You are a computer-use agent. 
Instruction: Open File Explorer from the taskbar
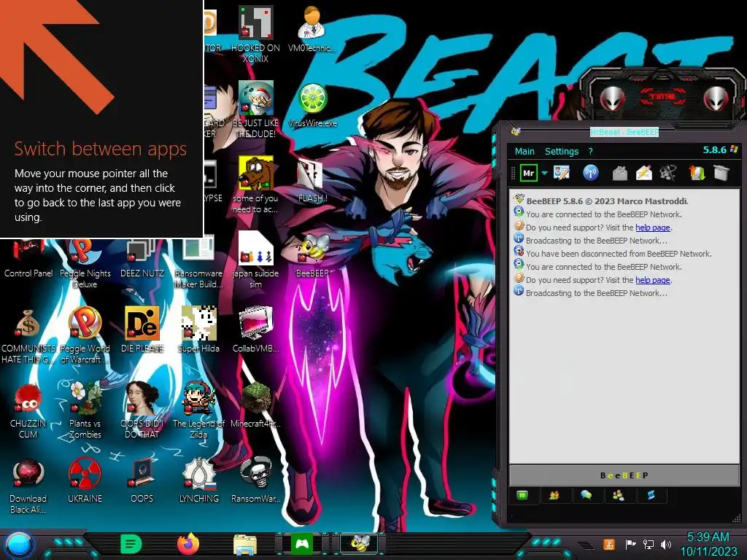[245, 545]
